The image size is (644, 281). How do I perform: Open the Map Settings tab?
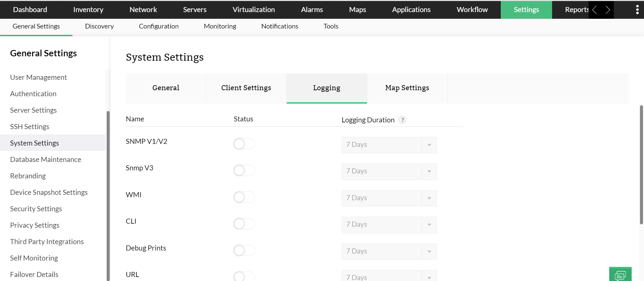[407, 88]
